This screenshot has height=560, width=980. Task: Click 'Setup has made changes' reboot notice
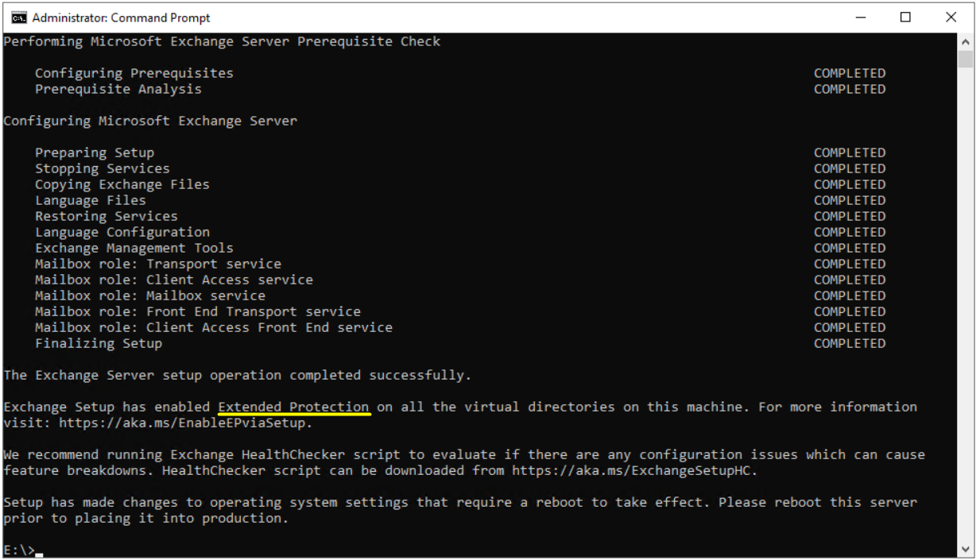pyautogui.click(x=460, y=510)
